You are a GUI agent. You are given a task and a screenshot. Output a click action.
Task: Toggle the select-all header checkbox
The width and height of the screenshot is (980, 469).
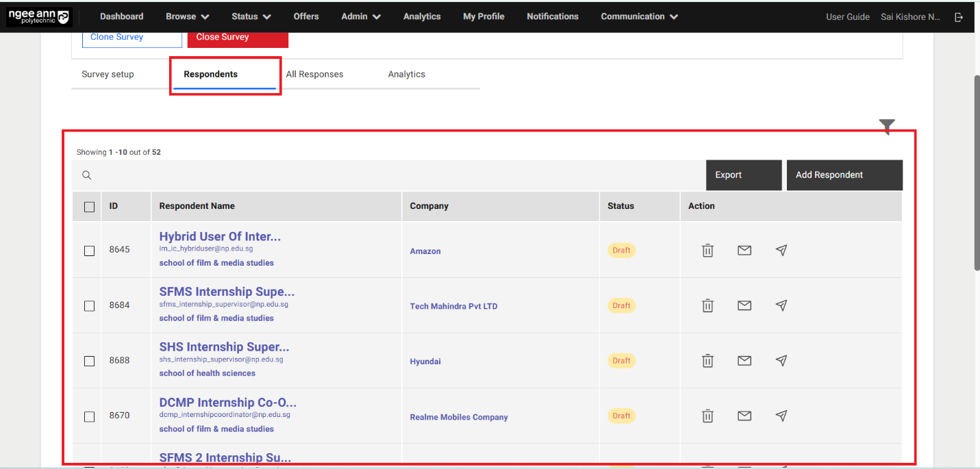pyautogui.click(x=89, y=207)
